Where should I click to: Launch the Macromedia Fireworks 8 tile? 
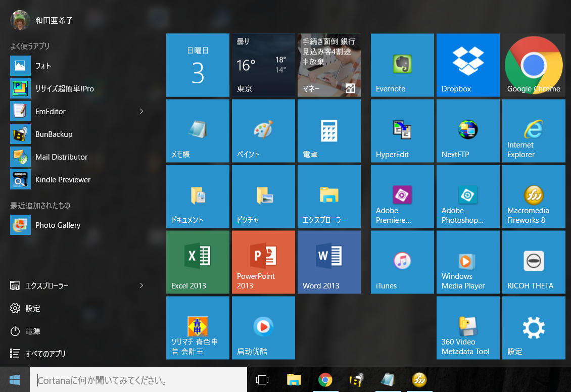pos(534,197)
